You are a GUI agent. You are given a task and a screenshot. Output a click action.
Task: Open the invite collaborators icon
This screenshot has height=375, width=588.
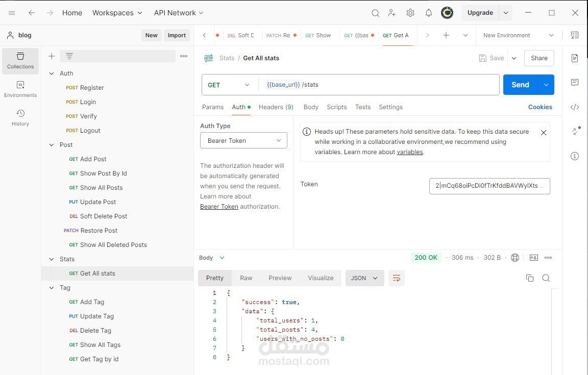coord(392,13)
